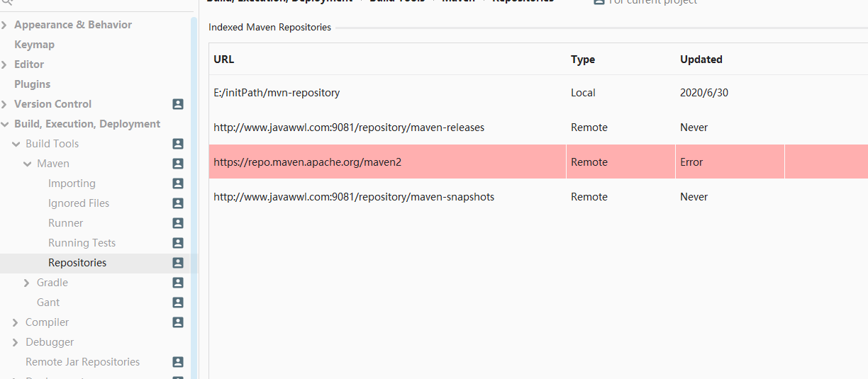Screen dimensions: 868x379
Task: Click the Updated column header
Action: tap(701, 60)
